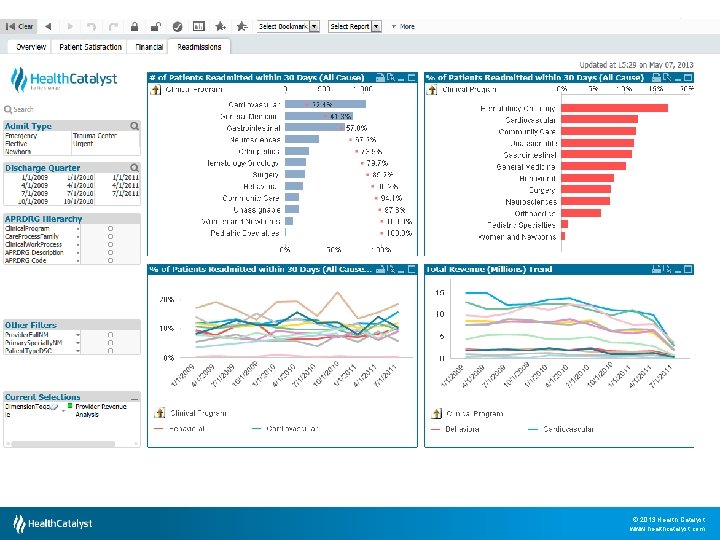Image resolution: width=720 pixels, height=540 pixels.
Task: Toggle the ClinicalProgram radio circle
Action: pyautogui.click(x=110, y=229)
